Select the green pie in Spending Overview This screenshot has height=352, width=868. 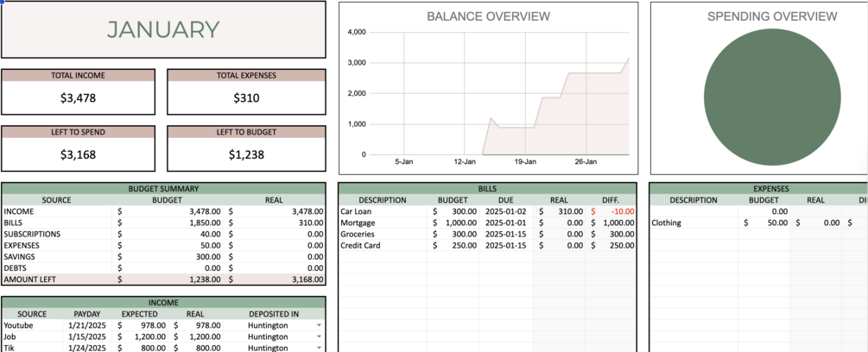point(772,97)
